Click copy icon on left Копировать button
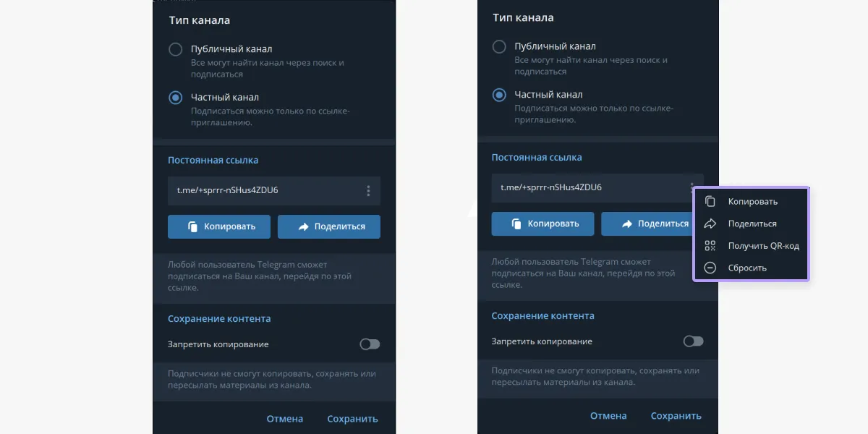The width and height of the screenshot is (868, 434). pos(193,226)
